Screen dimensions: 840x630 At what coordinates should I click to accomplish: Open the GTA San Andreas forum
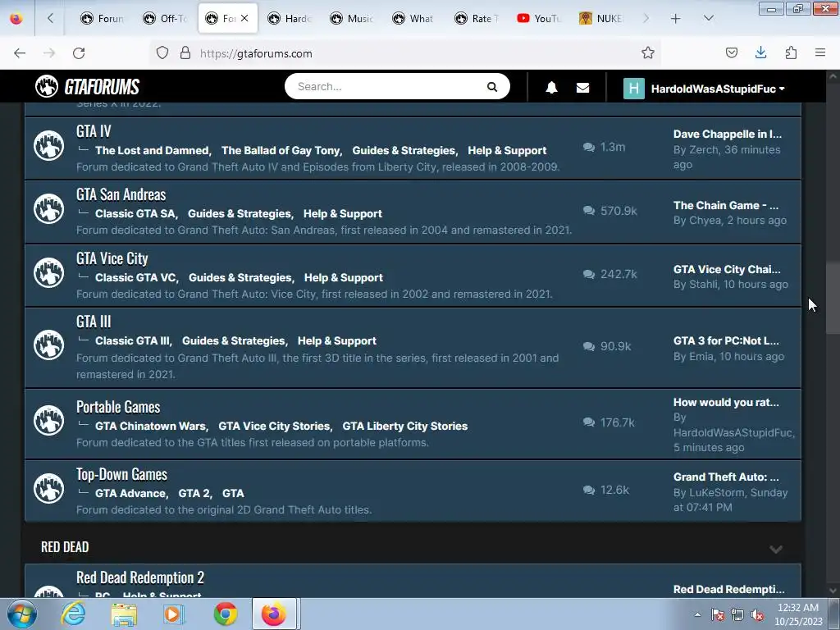coord(121,194)
